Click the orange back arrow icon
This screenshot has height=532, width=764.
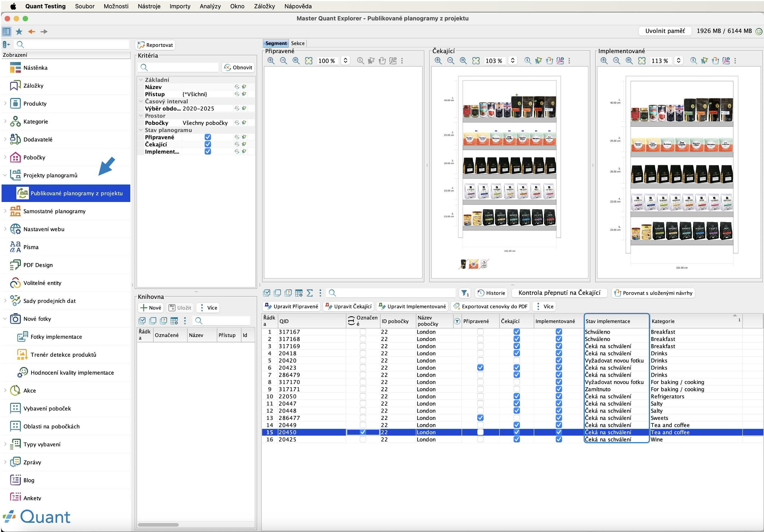pyautogui.click(x=32, y=32)
